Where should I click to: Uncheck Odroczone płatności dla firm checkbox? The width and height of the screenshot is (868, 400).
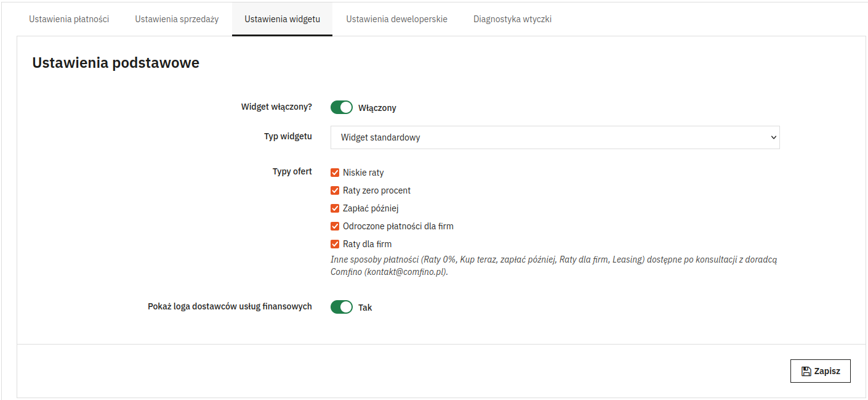coord(335,226)
